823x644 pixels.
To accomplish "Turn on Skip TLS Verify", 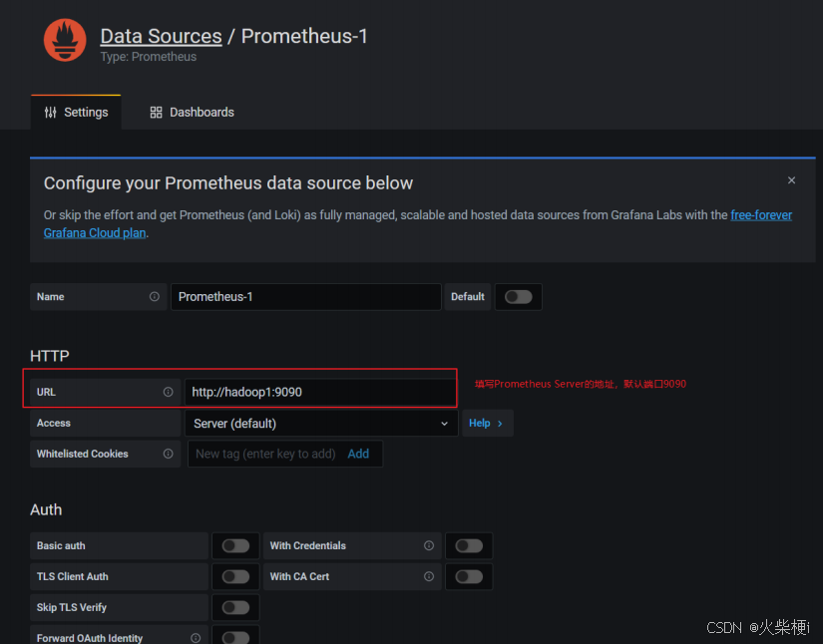I will point(235,607).
